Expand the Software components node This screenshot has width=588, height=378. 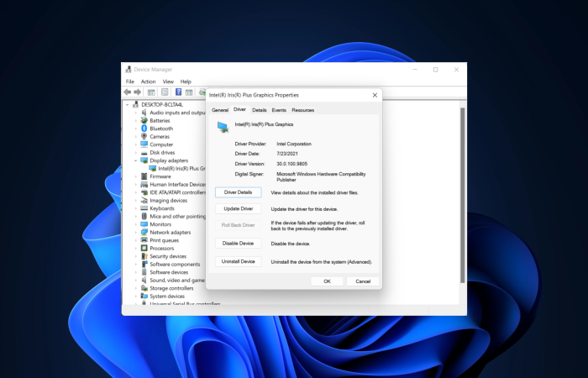point(136,264)
